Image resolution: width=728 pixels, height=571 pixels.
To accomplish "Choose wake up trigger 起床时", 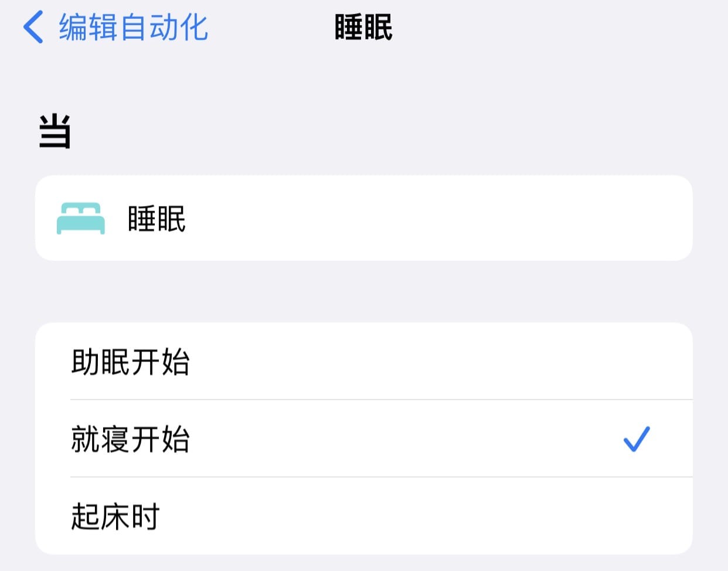I will tap(115, 516).
